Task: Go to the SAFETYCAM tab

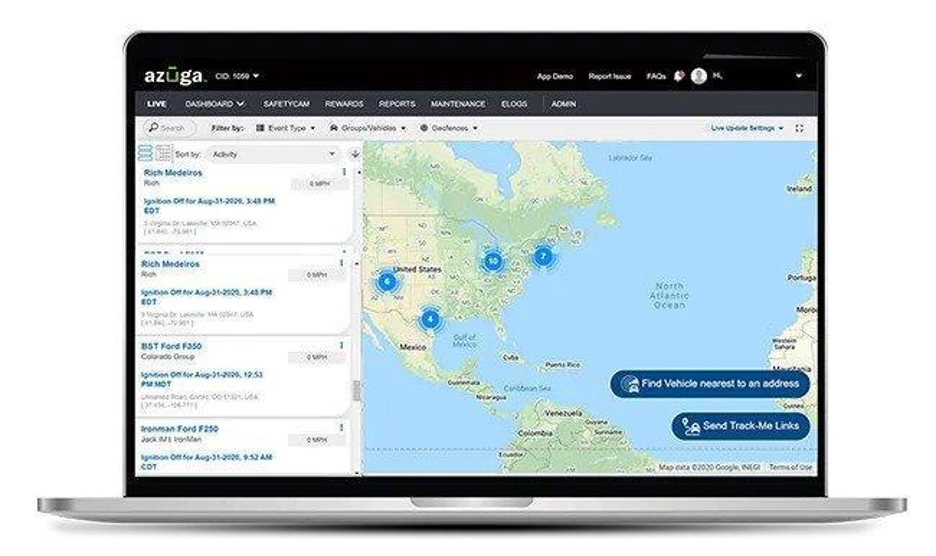Action: coord(287,104)
